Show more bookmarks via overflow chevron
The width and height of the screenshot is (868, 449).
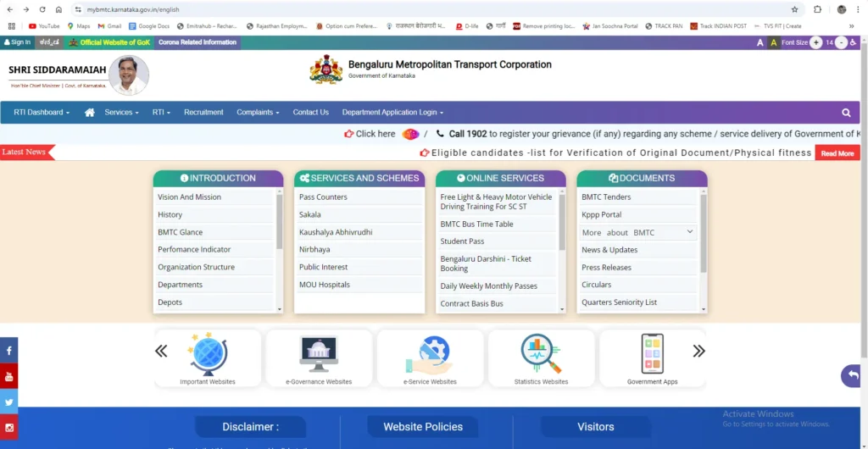tap(851, 26)
